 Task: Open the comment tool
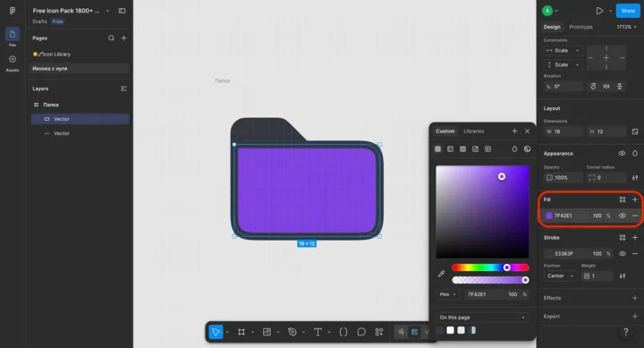[361, 332]
